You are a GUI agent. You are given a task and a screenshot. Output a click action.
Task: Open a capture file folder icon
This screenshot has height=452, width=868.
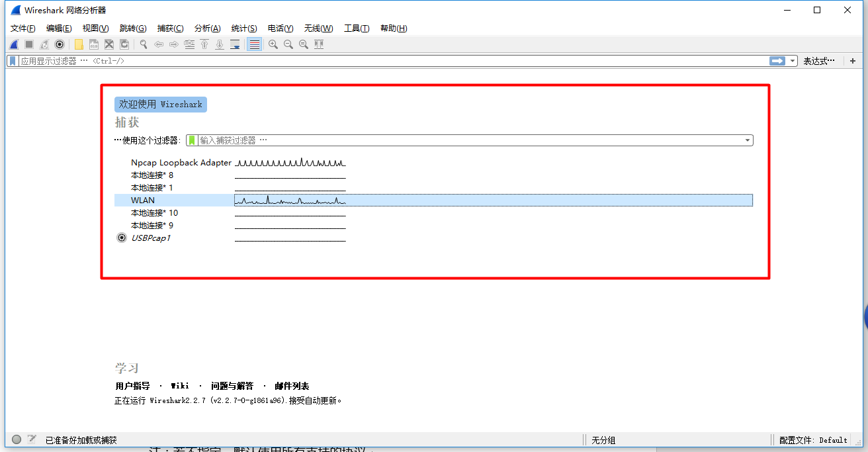click(x=79, y=44)
